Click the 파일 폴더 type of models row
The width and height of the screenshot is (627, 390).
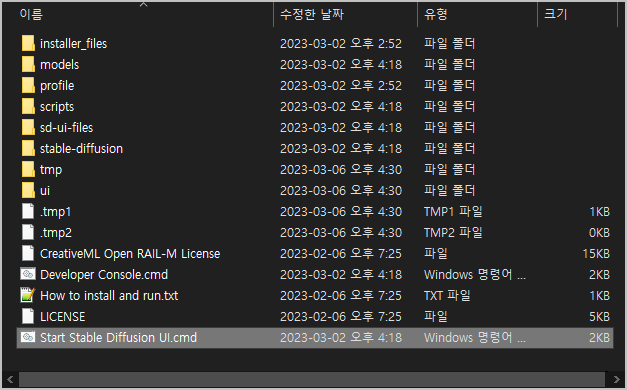coord(449,64)
